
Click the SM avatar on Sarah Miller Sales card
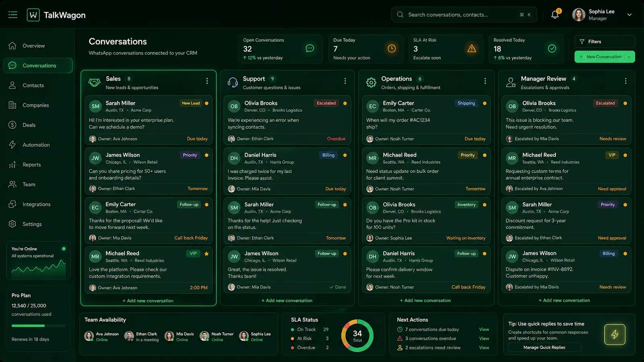coord(95,106)
